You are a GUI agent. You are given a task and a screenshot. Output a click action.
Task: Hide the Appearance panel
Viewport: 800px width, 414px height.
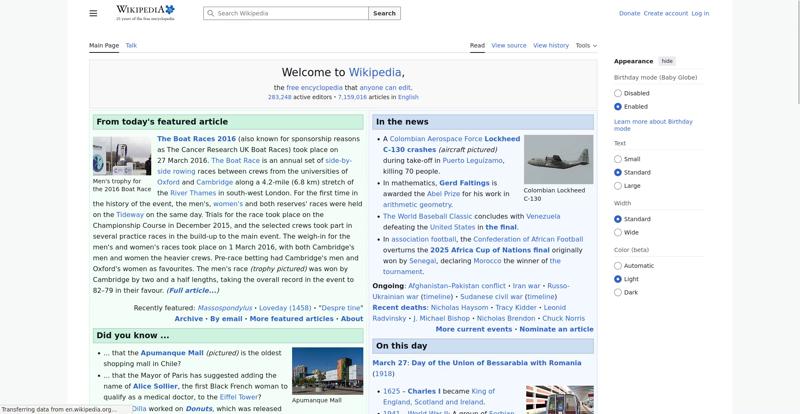click(x=667, y=61)
